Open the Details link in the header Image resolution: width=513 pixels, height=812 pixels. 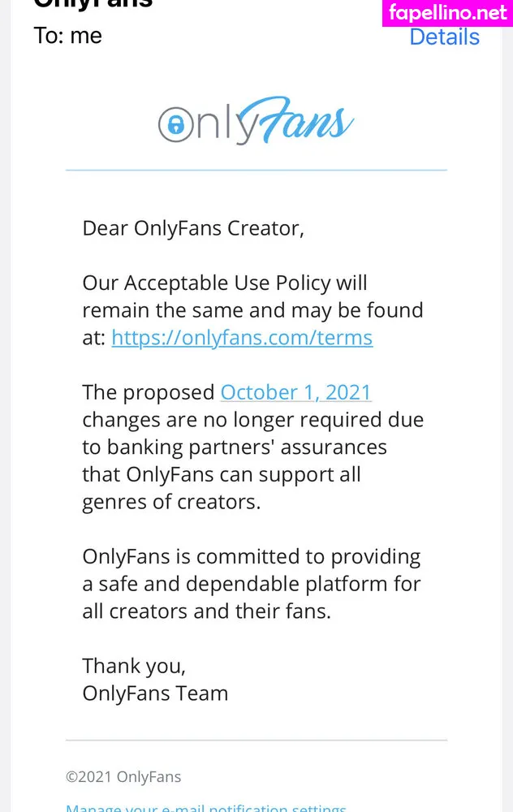point(444,37)
